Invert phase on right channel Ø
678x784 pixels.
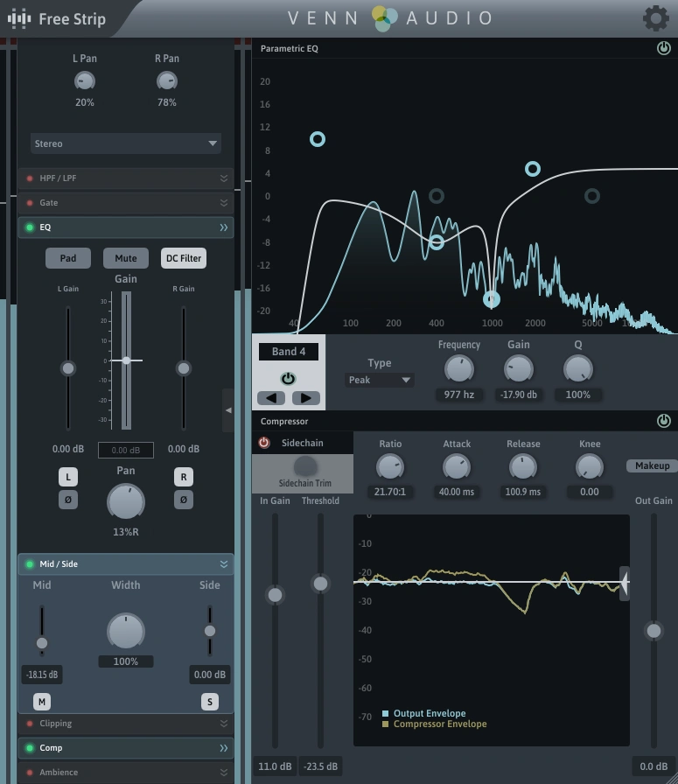184,500
